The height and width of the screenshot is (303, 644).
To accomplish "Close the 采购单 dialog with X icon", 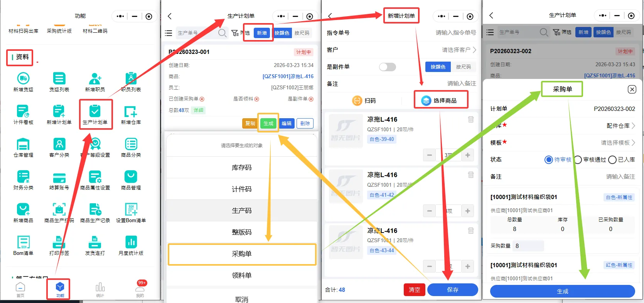I will pyautogui.click(x=632, y=89).
